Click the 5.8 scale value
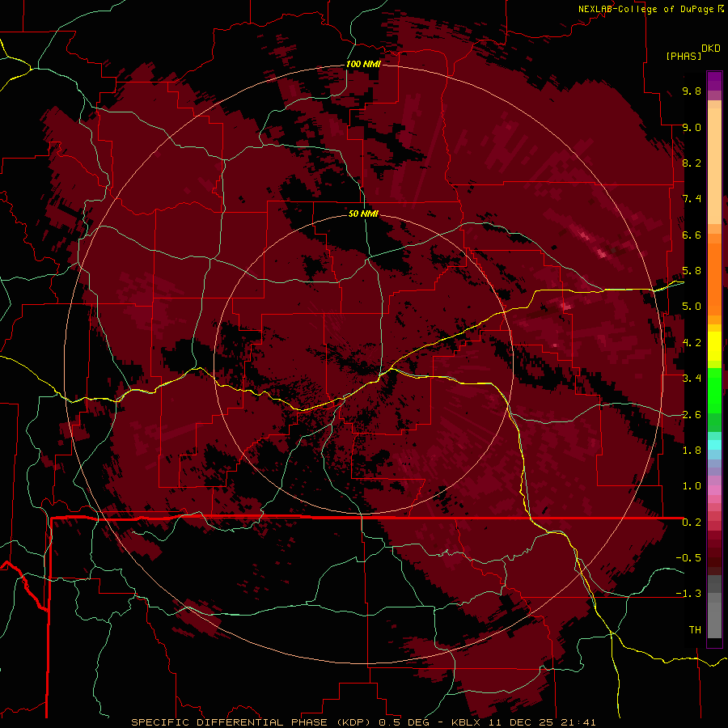Viewport: 728px width, 728px height. [692, 271]
